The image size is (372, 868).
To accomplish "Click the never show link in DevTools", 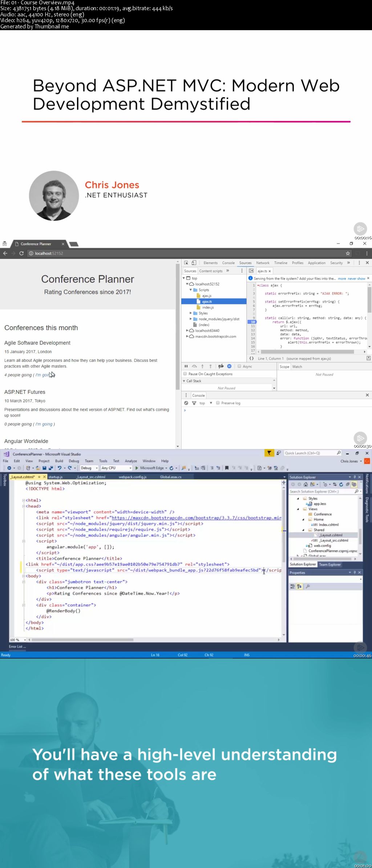I will coord(356,279).
